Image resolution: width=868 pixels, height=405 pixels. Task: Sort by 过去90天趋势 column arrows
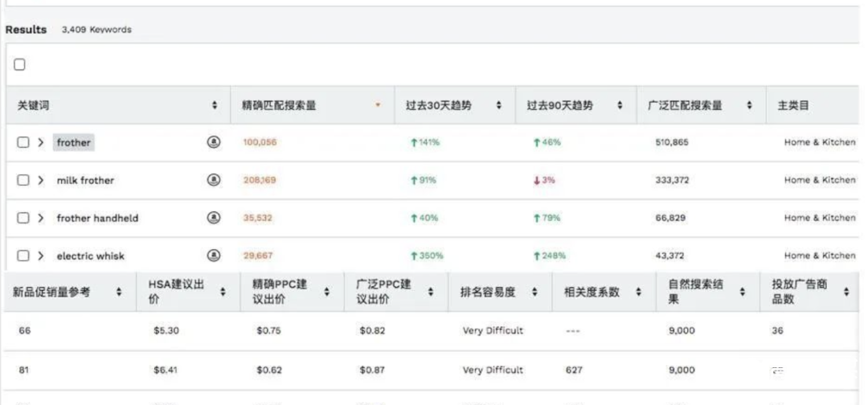(620, 105)
